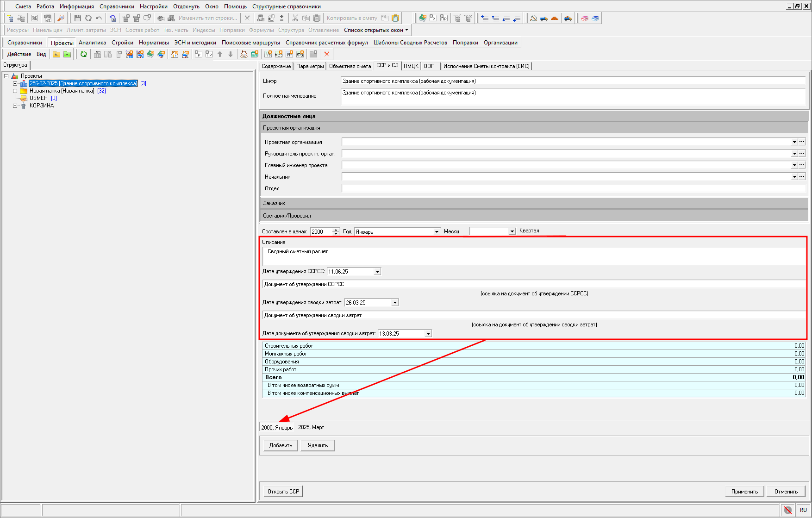Click the Открыть ССР button
812x518 pixels.
pyautogui.click(x=283, y=492)
